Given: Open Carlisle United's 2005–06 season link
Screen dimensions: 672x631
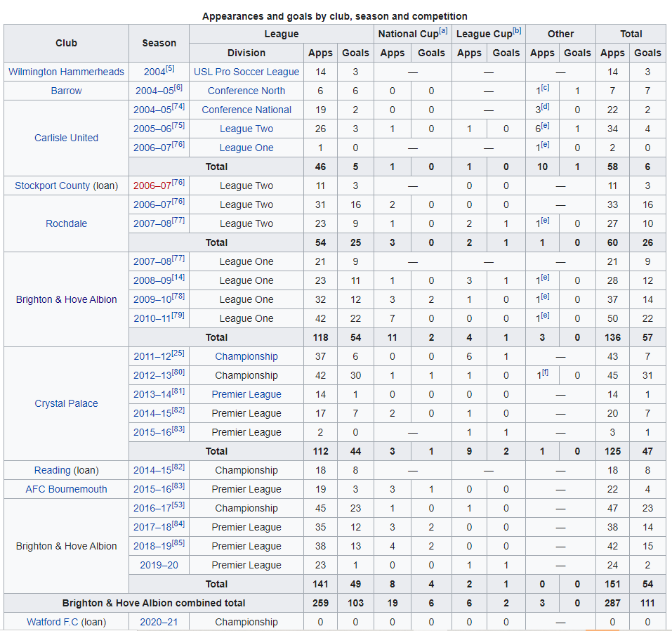Looking at the screenshot, I should point(152,129).
